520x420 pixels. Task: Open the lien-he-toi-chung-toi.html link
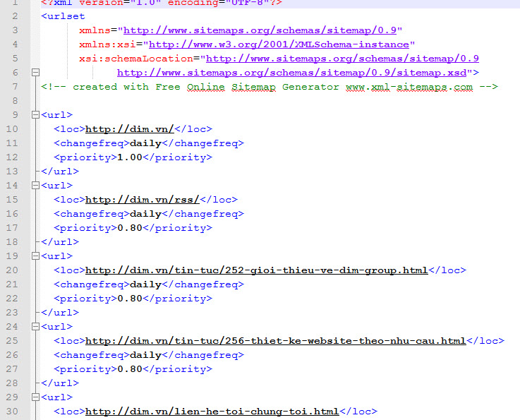coord(212,412)
